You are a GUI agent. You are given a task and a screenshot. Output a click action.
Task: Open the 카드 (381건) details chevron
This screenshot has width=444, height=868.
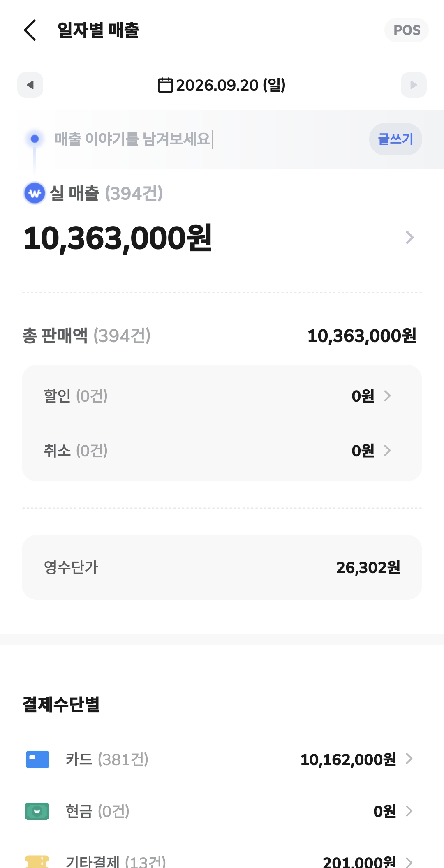click(409, 759)
